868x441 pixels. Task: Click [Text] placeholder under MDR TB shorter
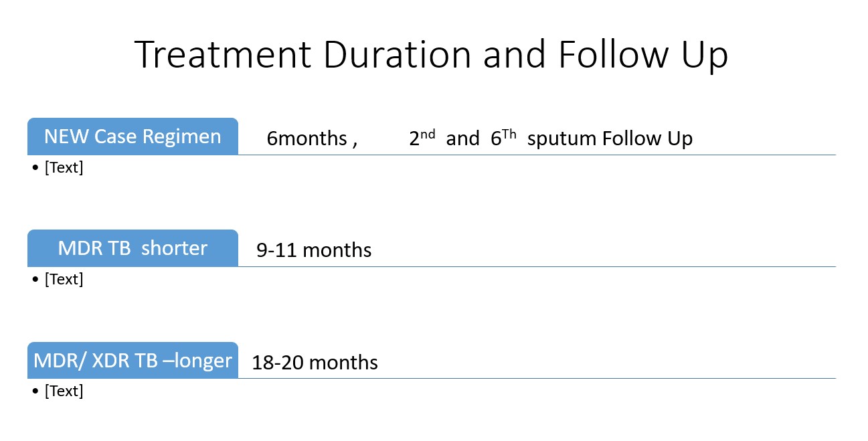64,280
